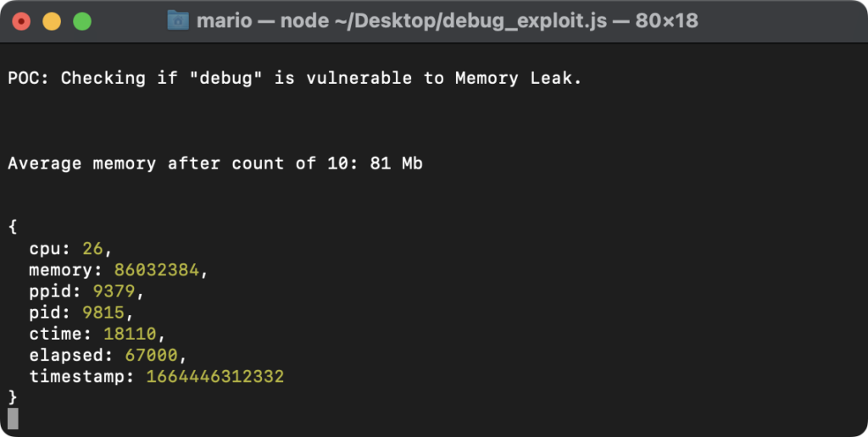Click the POC: Checking if "debug" line

click(x=294, y=78)
